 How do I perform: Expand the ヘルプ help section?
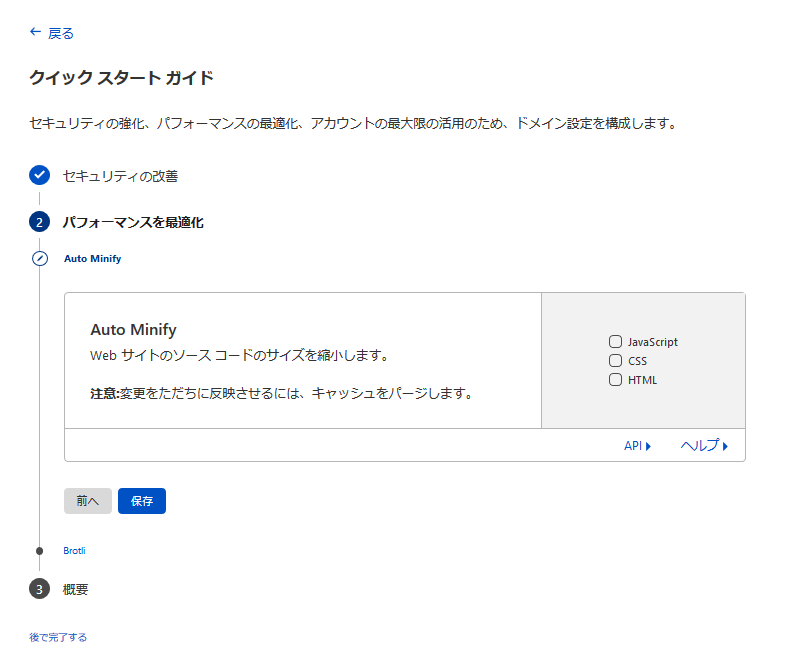(699, 446)
